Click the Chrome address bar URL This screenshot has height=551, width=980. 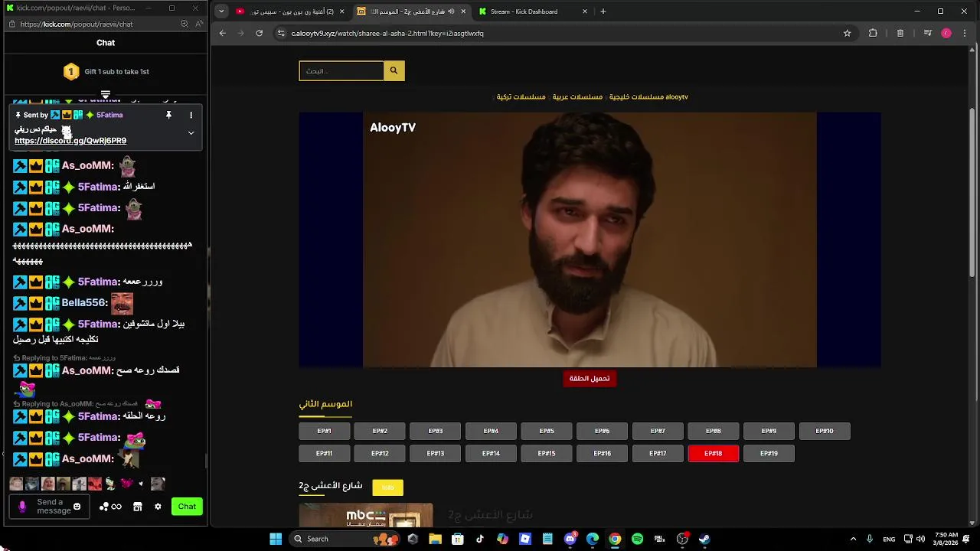pos(387,34)
